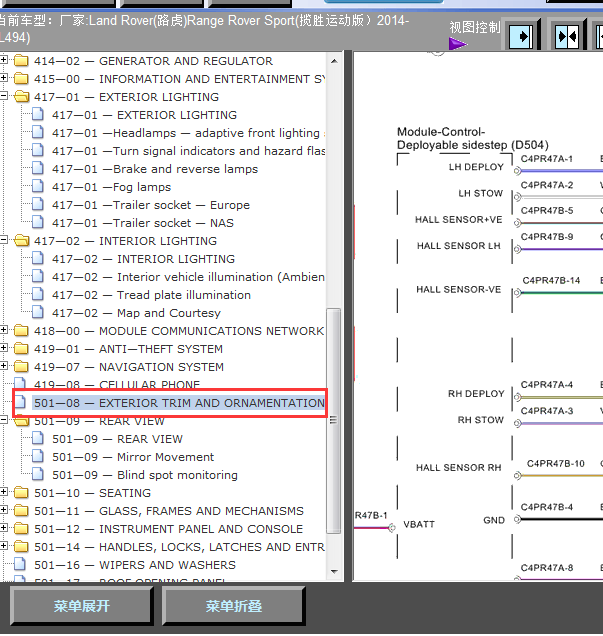Expand the 501-11 Glass, Frames and Mechanisms folder
This screenshot has width=603, height=636.
click(4, 510)
